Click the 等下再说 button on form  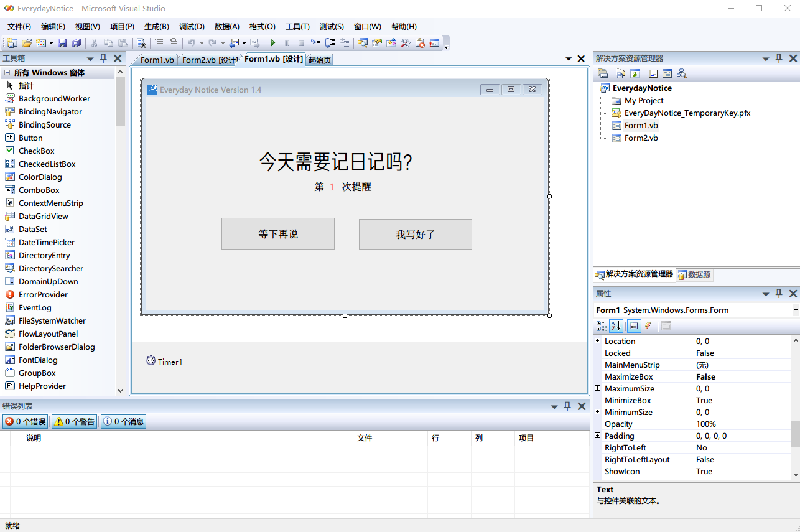pos(277,234)
